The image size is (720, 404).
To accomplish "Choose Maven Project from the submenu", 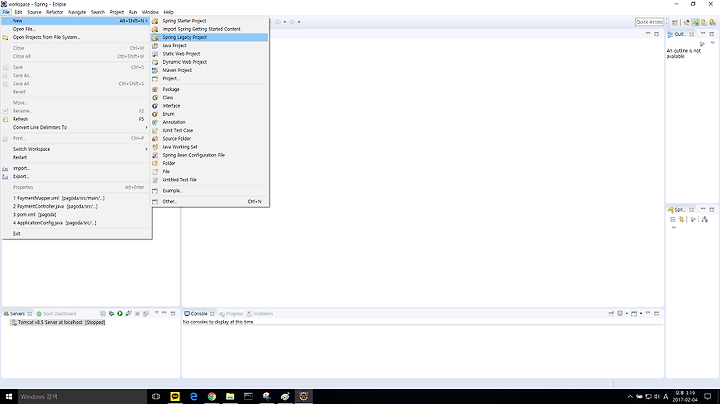I will coord(209,70).
